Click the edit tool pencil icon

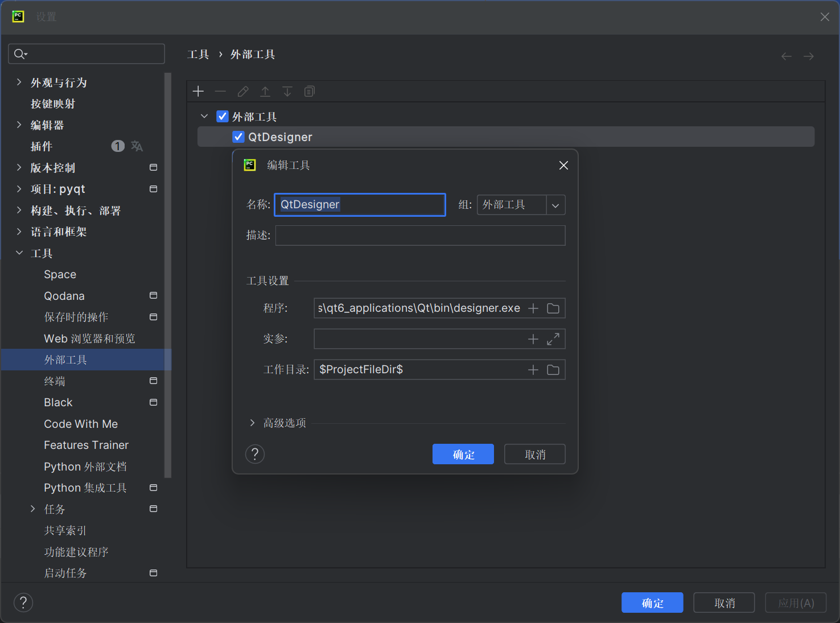click(243, 92)
